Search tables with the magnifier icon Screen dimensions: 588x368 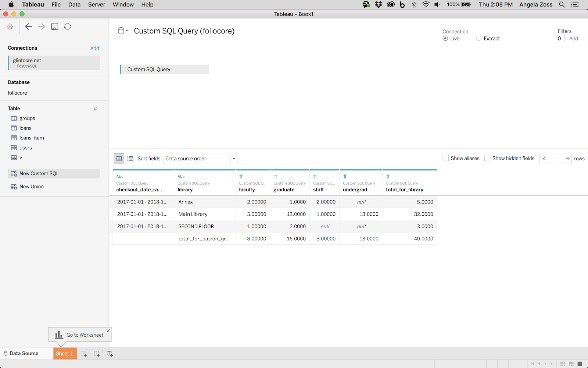(96, 108)
